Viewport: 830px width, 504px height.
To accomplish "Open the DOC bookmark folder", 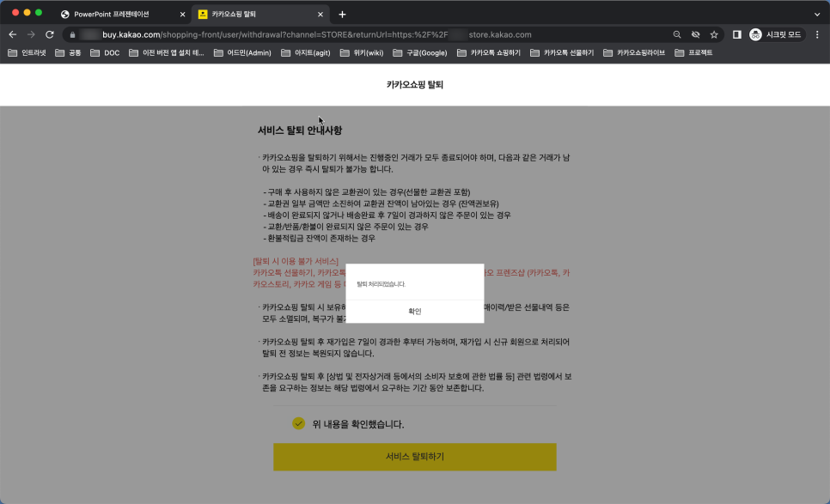I will (105, 53).
